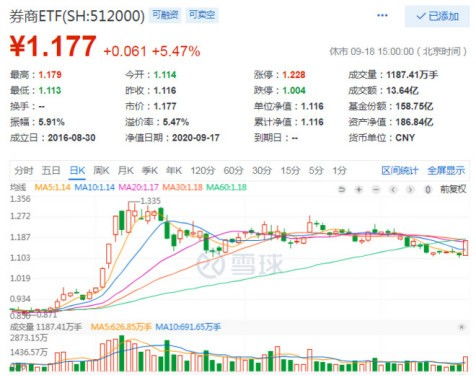Zoom in the K-line chart with plus icon
This screenshot has width=476, height=376.
(359, 190)
